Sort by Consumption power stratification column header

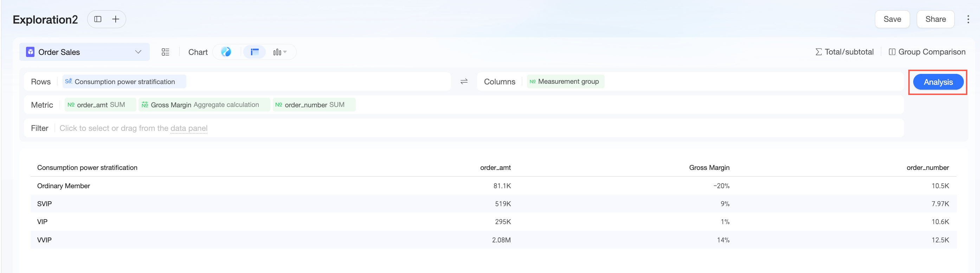87,167
